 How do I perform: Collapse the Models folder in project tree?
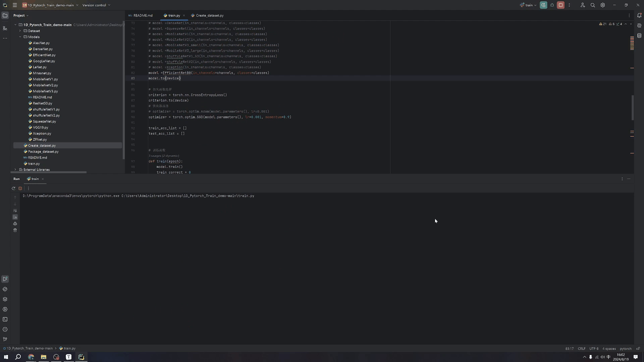click(20, 37)
